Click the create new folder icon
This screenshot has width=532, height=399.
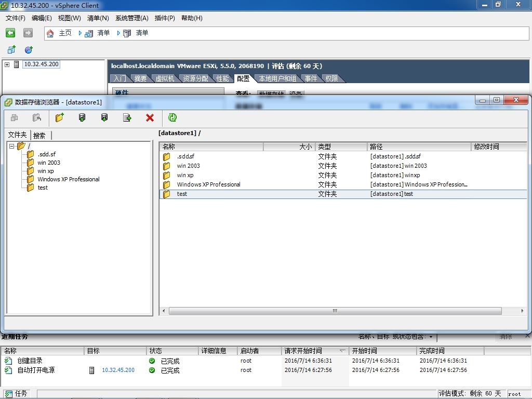point(60,118)
